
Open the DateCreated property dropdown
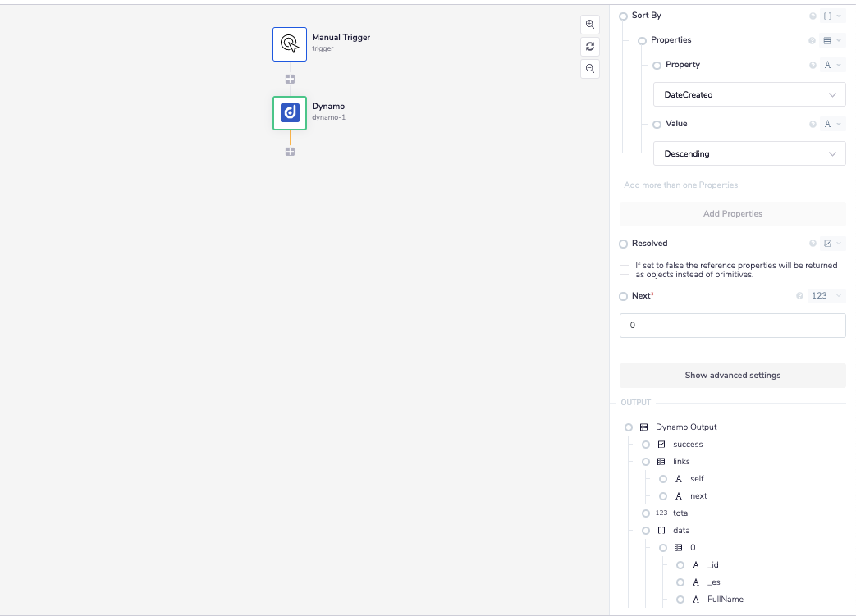click(x=749, y=95)
